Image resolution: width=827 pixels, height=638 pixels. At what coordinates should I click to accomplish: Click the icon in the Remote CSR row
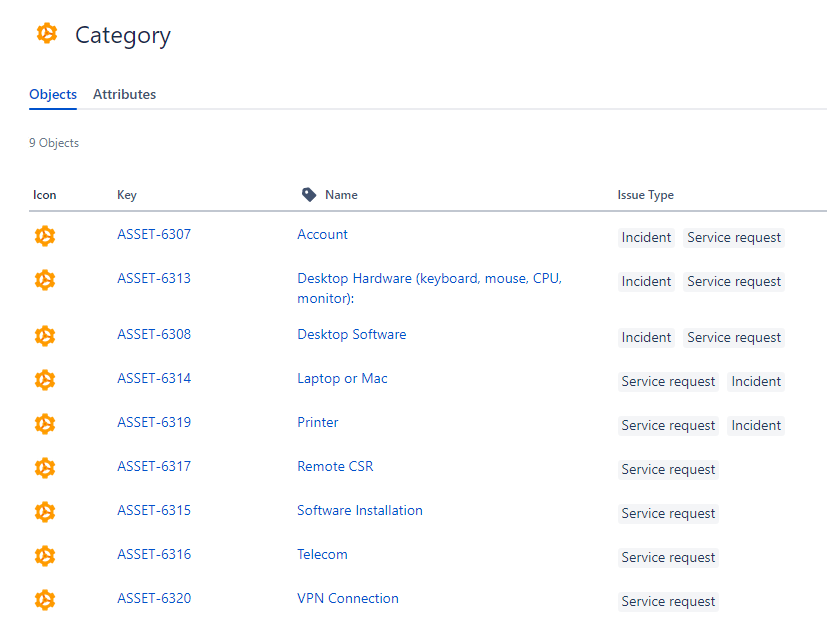(x=44, y=468)
